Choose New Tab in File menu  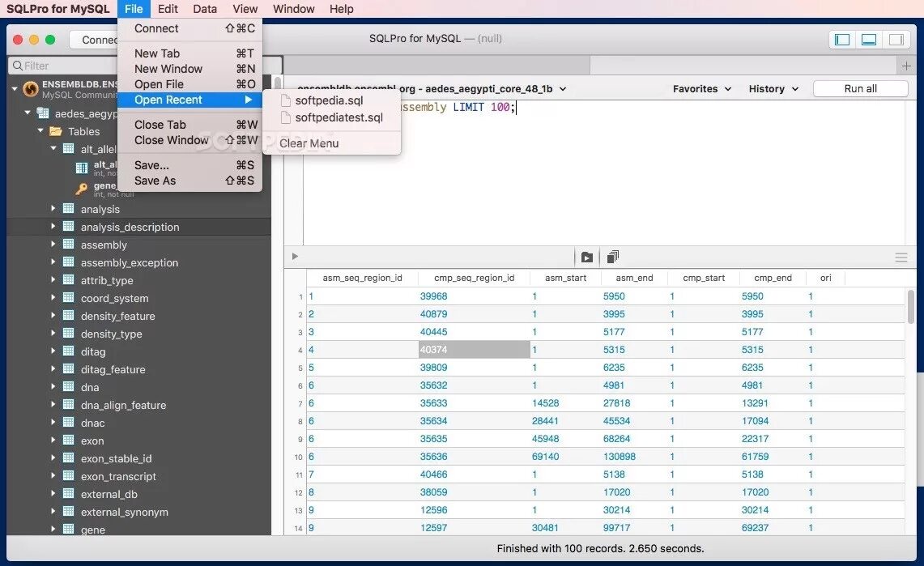[x=189, y=53]
